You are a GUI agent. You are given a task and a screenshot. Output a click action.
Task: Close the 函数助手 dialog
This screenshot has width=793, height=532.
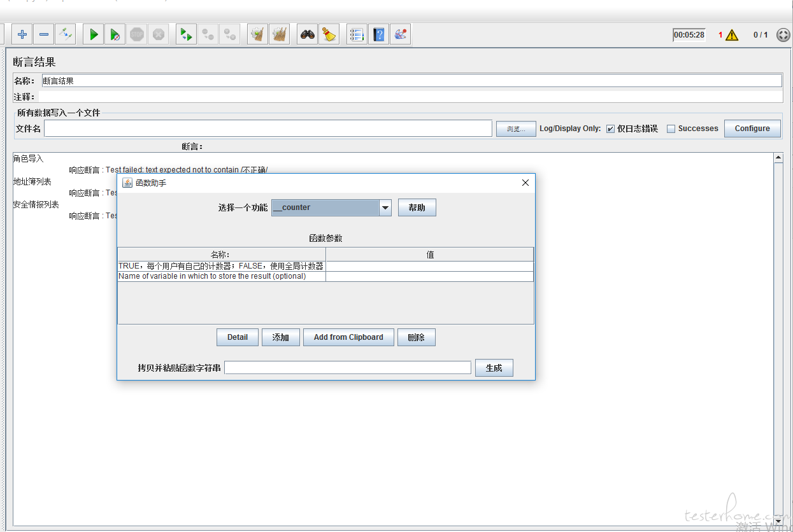525,183
